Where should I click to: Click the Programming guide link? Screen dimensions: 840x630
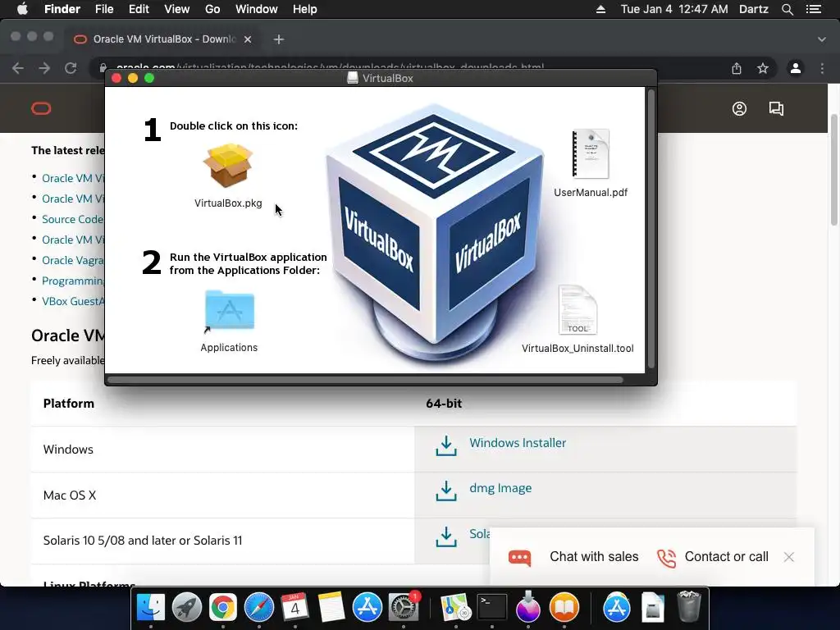(x=73, y=281)
